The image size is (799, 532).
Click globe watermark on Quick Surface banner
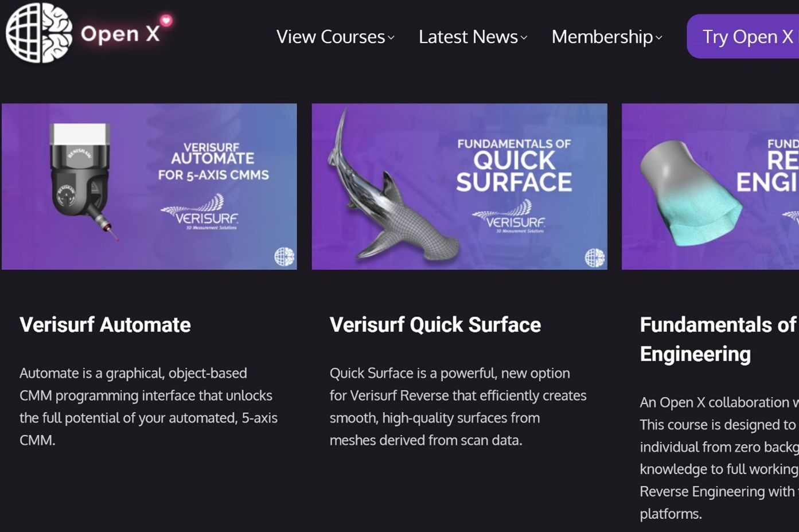coord(594,257)
